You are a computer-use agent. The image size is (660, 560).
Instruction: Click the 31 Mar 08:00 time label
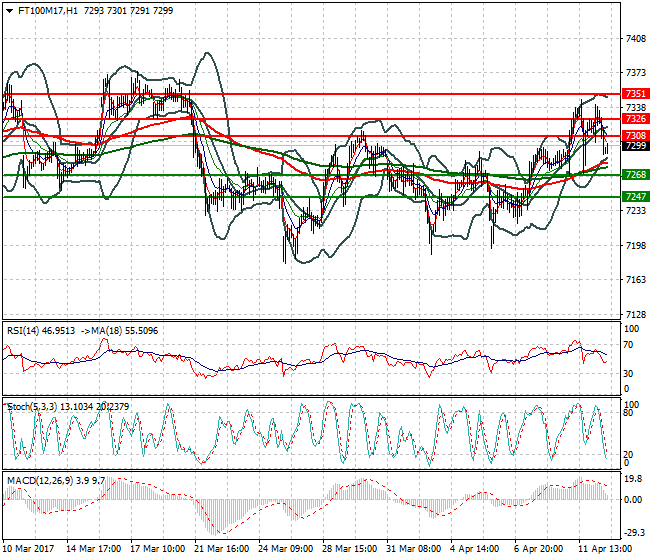coord(414,549)
